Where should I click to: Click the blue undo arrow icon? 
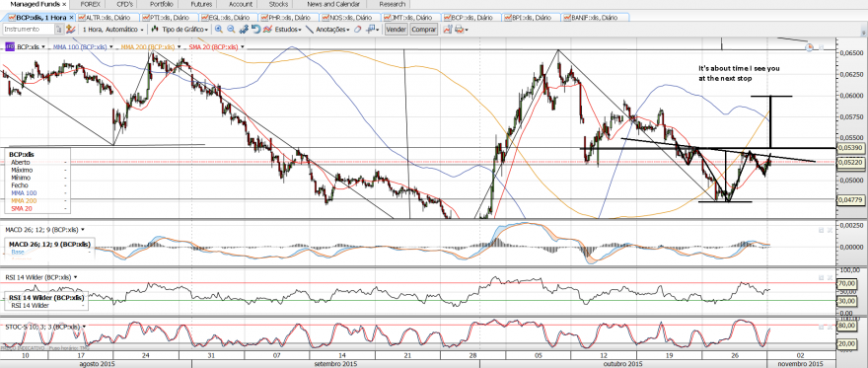(256, 29)
